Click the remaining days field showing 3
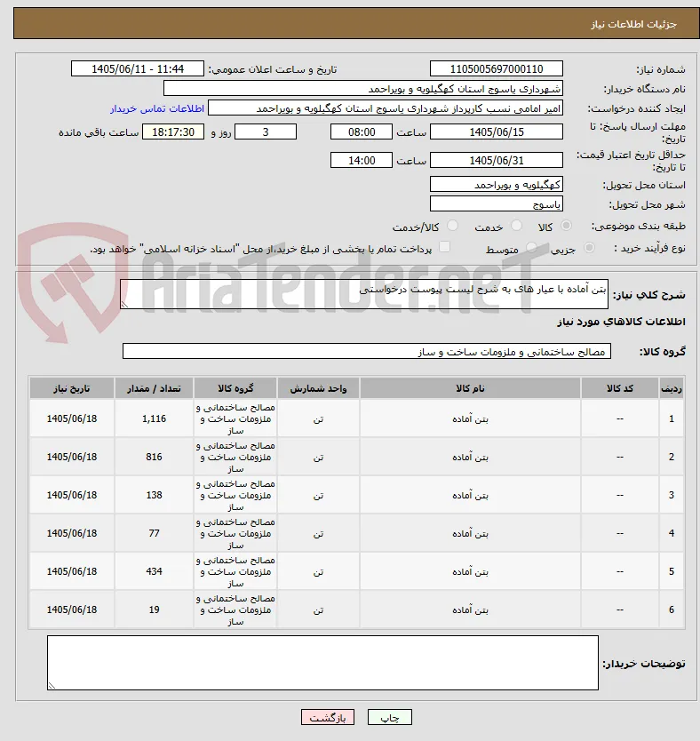This screenshot has height=741, width=700. tap(266, 132)
